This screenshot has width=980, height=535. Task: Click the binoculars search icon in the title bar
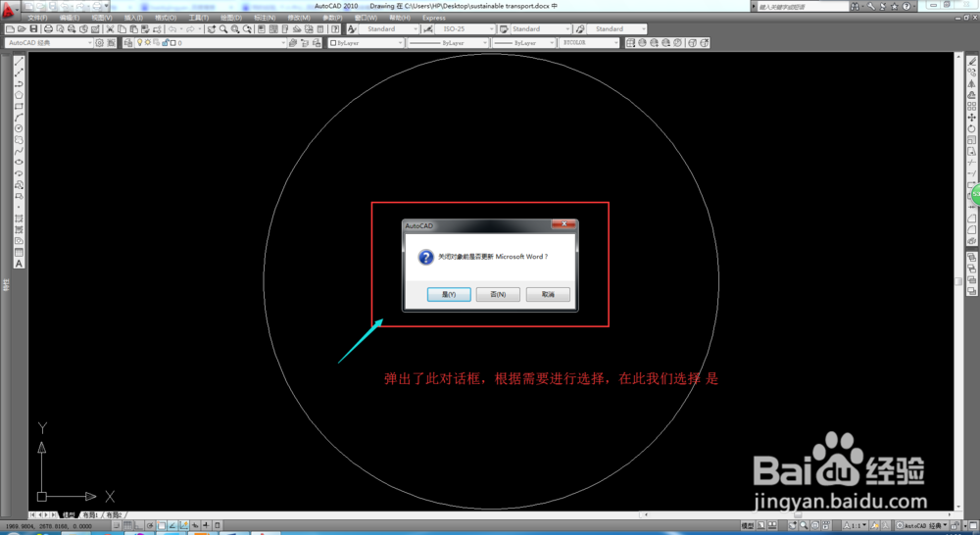coord(855,6)
